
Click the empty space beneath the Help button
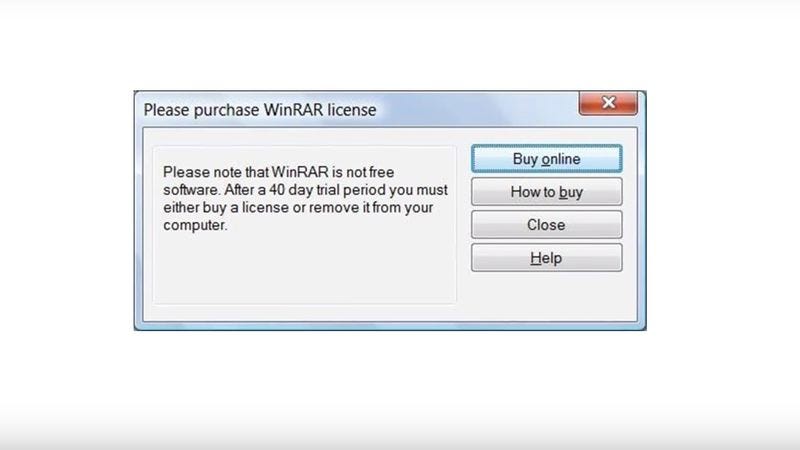(546, 296)
